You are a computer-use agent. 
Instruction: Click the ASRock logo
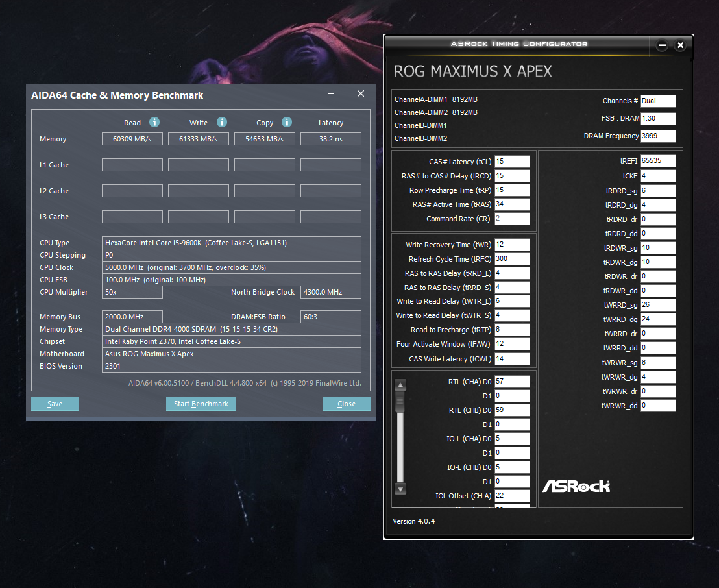576,486
